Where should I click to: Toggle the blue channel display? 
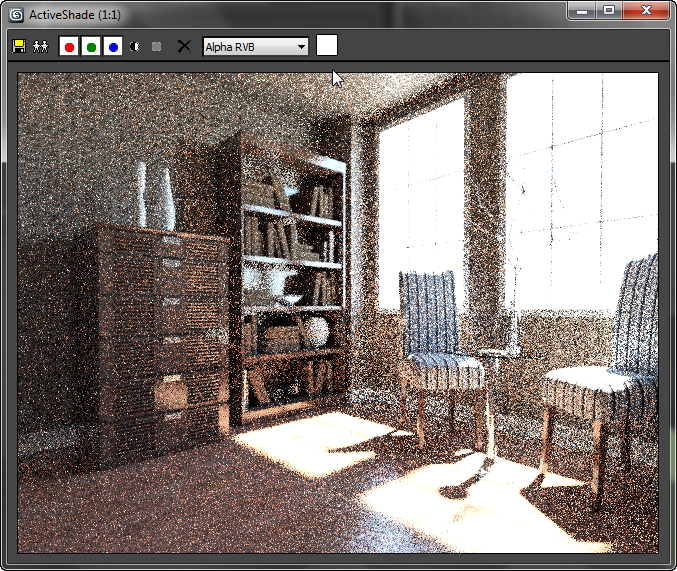coord(113,46)
